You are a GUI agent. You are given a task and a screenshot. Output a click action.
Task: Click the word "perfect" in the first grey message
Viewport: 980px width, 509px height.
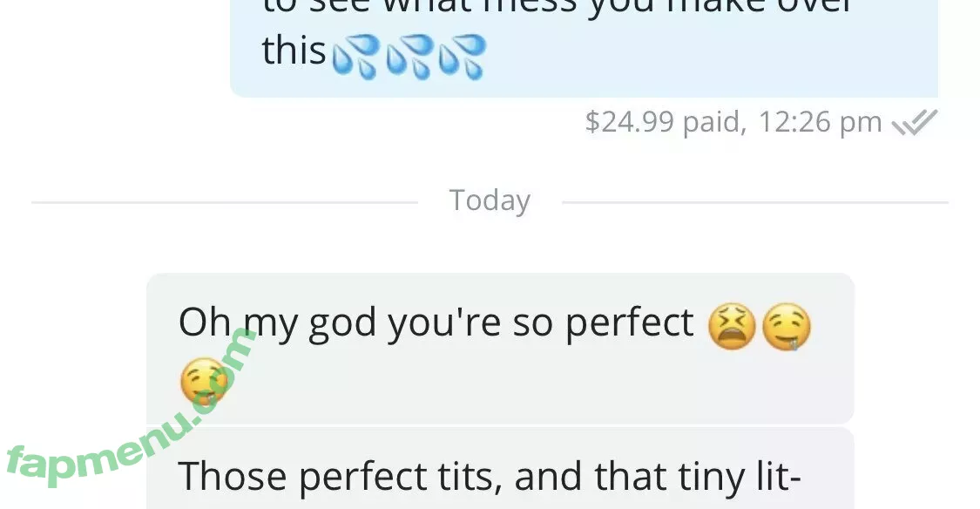pyautogui.click(x=629, y=323)
